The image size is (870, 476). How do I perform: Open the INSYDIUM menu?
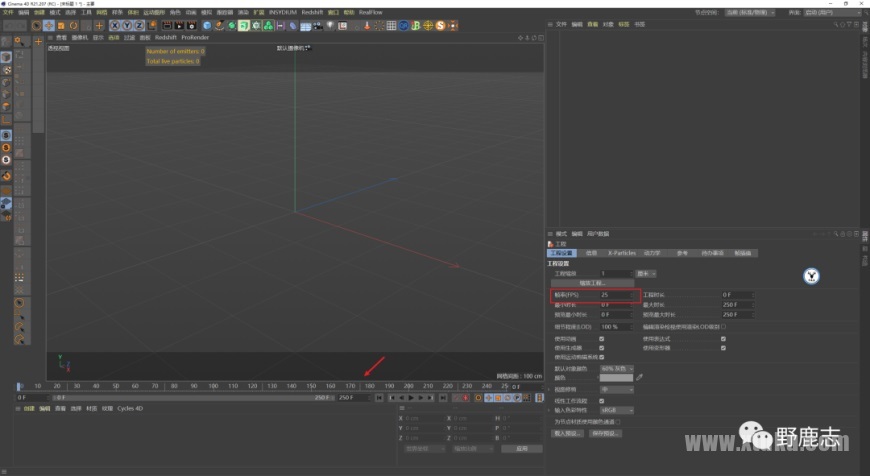tap(282, 12)
